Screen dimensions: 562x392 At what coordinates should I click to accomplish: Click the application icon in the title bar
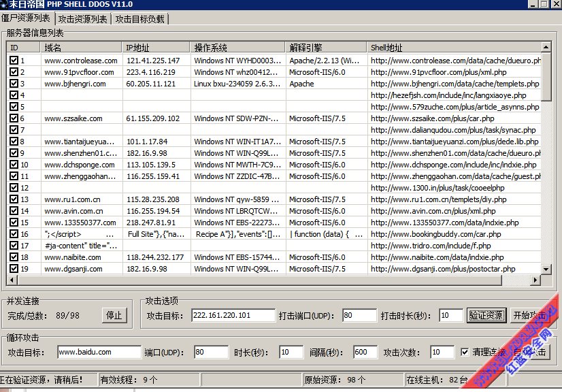pos(3,4)
